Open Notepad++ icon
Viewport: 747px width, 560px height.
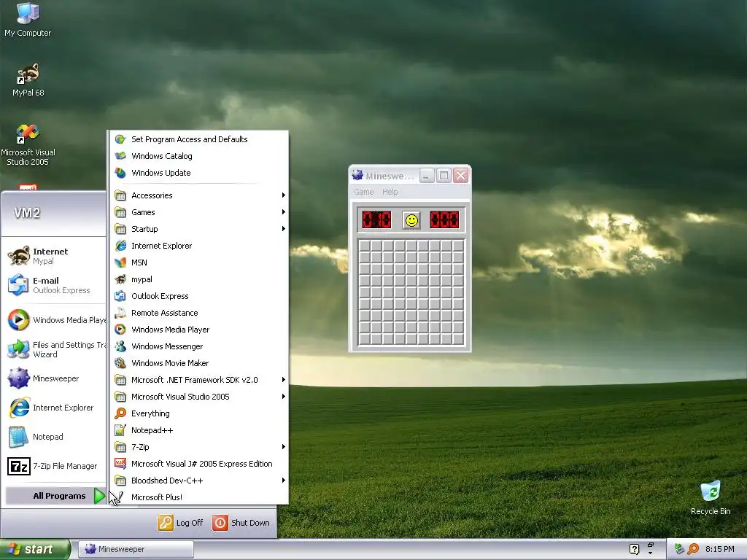point(120,430)
